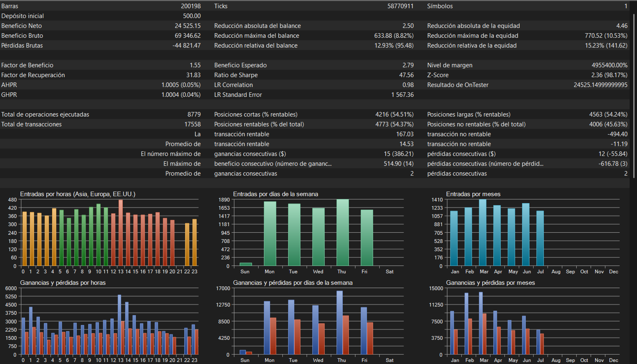Select the 'Símbolos' label
Viewport: 637px width, 364px height.
(x=440, y=6)
